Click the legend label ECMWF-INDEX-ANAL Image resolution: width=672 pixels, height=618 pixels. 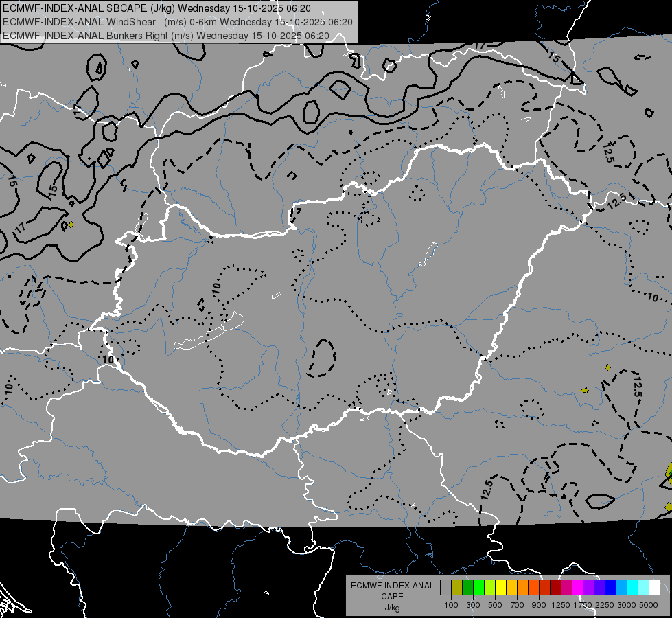pyautogui.click(x=392, y=586)
